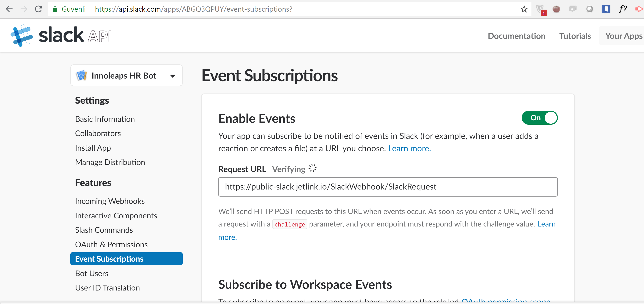Click the f? font extension icon
Screen dimensions: 644x304
pos(622,9)
